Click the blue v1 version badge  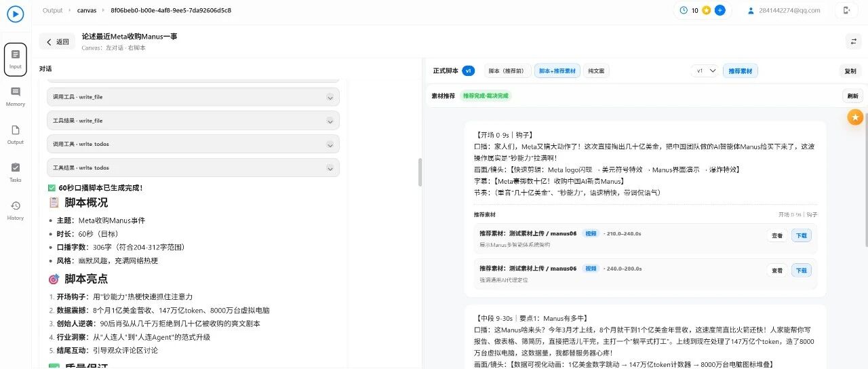469,71
